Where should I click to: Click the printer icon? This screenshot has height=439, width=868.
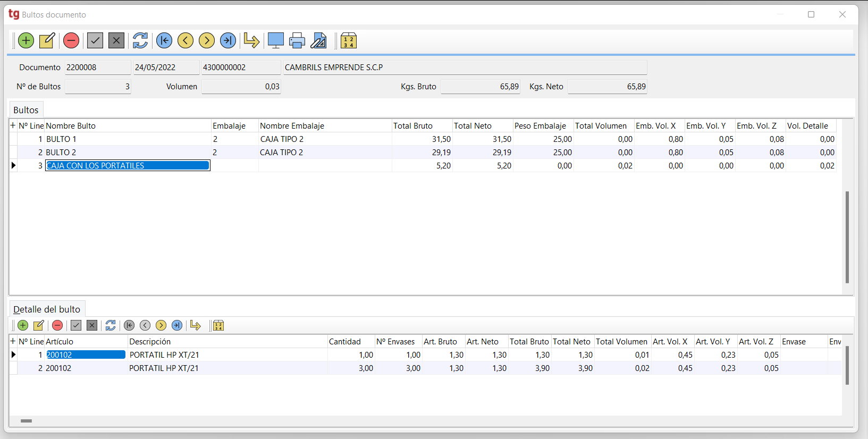coord(297,40)
